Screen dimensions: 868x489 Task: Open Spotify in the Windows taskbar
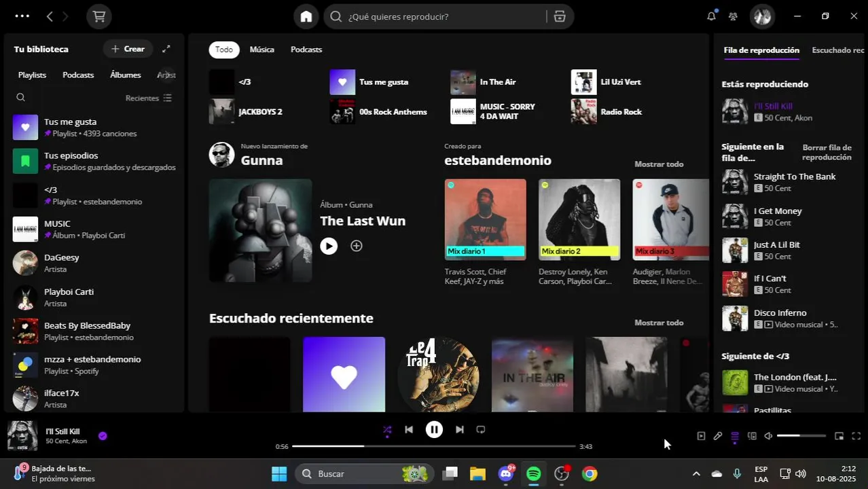point(534,474)
